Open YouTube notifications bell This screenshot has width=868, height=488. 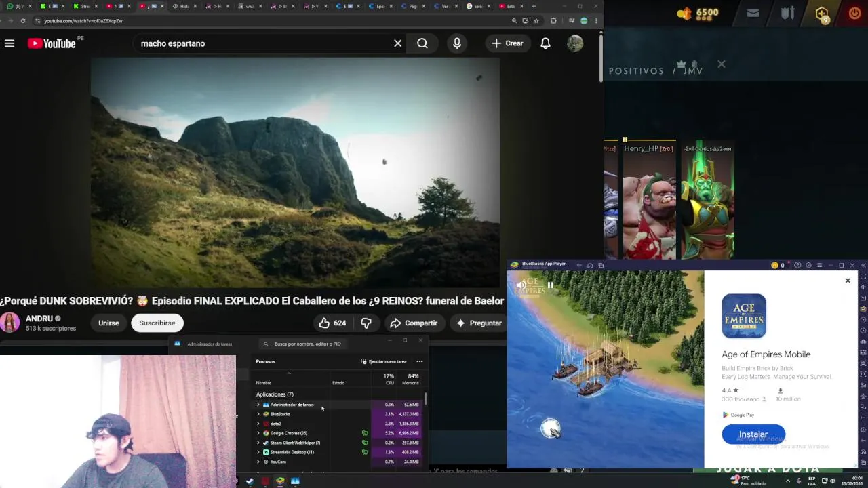(x=545, y=43)
